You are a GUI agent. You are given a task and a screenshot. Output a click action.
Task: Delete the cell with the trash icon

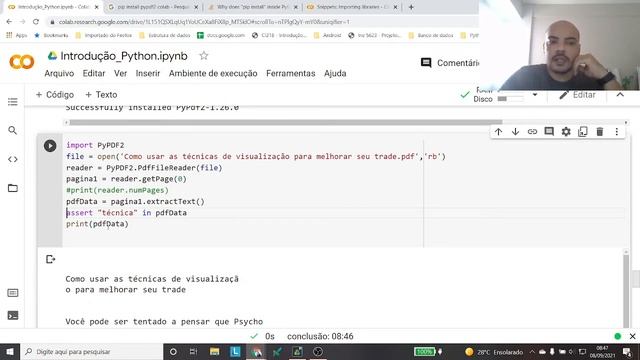(600, 131)
